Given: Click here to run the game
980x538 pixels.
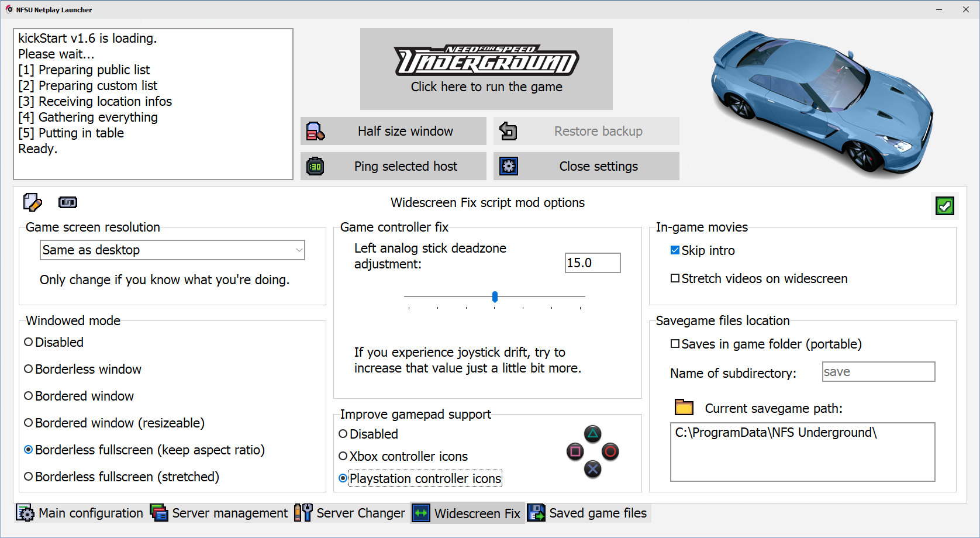Looking at the screenshot, I should (486, 69).
